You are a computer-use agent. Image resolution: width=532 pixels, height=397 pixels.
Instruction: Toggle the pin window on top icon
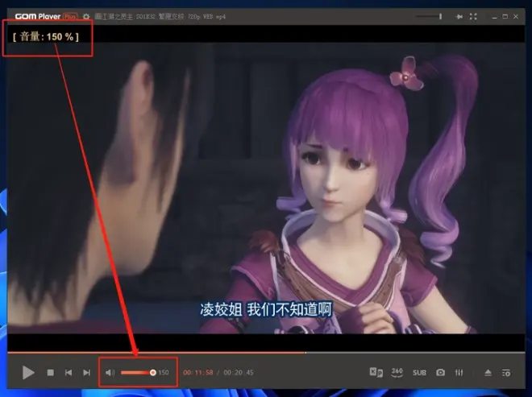(459, 16)
